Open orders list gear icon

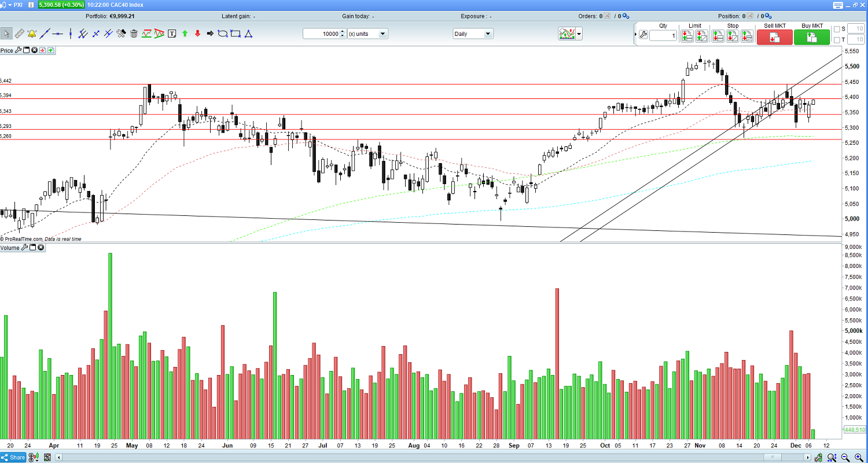coord(625,16)
